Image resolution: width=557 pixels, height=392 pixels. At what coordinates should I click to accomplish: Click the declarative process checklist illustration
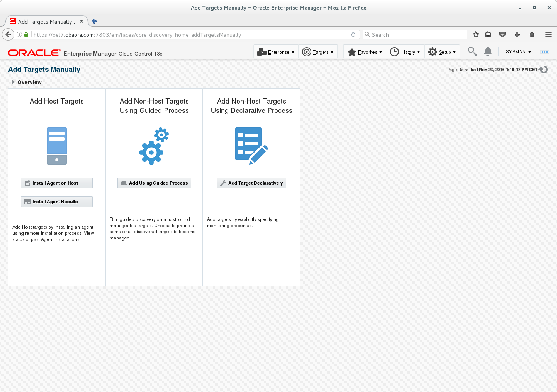click(x=251, y=146)
